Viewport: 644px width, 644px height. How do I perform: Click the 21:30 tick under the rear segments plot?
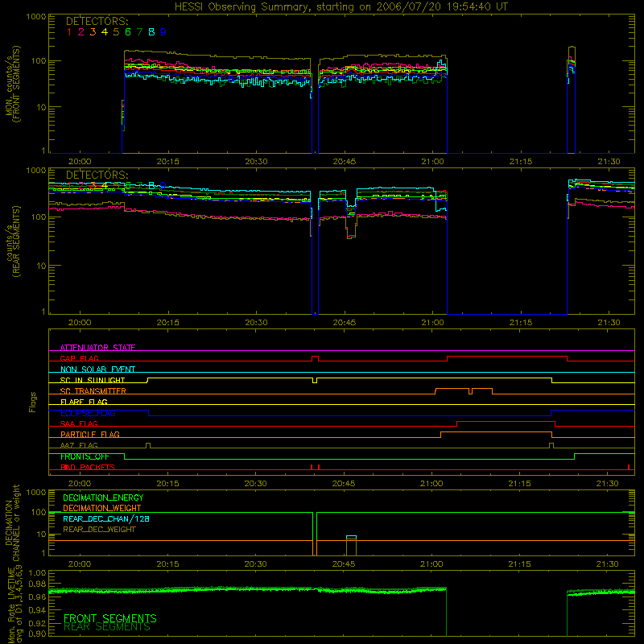coord(609,323)
